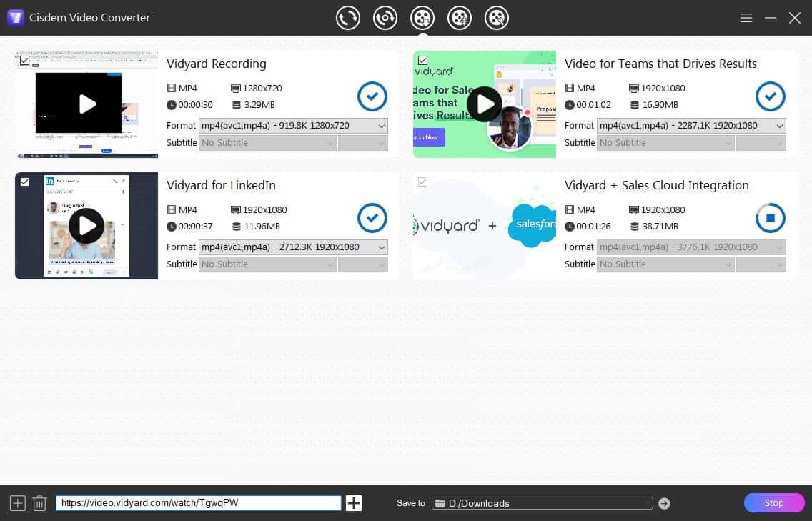The width and height of the screenshot is (812, 521).
Task: Click the Stop button
Action: pyautogui.click(x=774, y=503)
